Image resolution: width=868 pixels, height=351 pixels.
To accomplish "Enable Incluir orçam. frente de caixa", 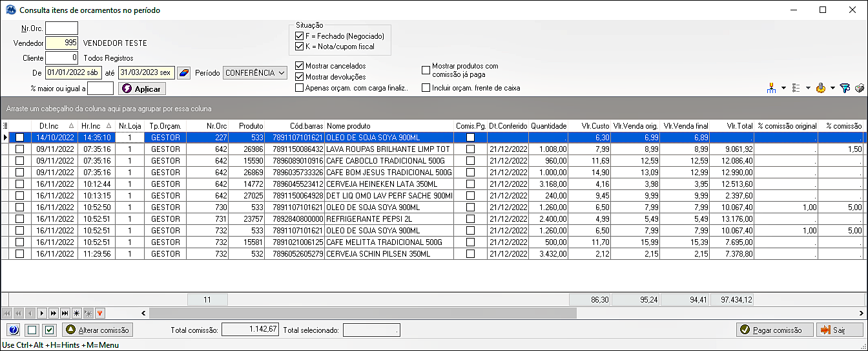I will [426, 88].
